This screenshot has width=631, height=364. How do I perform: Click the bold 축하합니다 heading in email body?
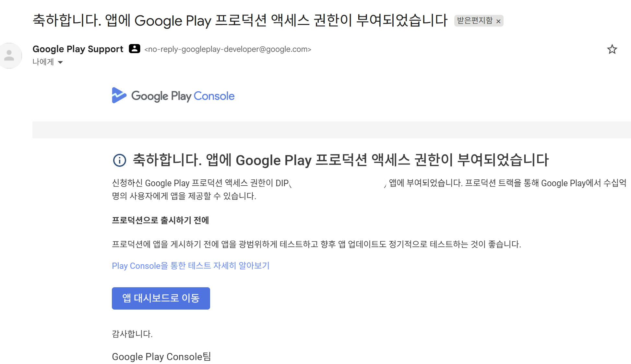[340, 160]
